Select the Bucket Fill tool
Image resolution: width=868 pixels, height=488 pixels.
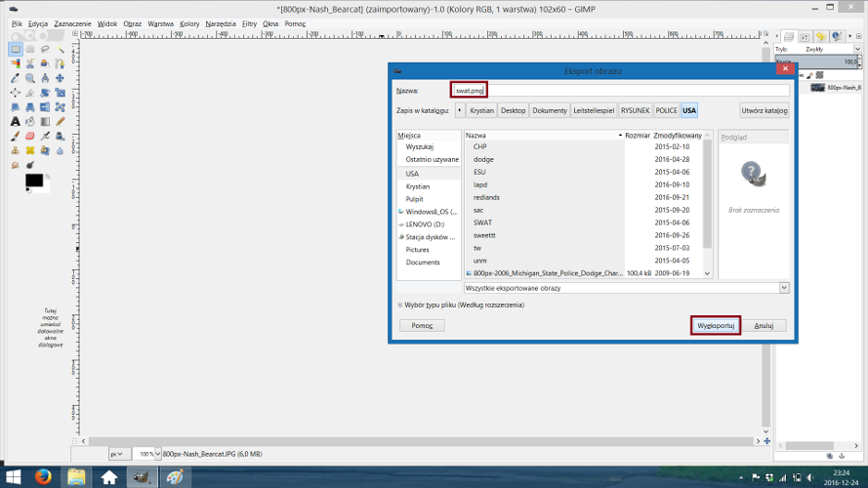click(x=30, y=121)
